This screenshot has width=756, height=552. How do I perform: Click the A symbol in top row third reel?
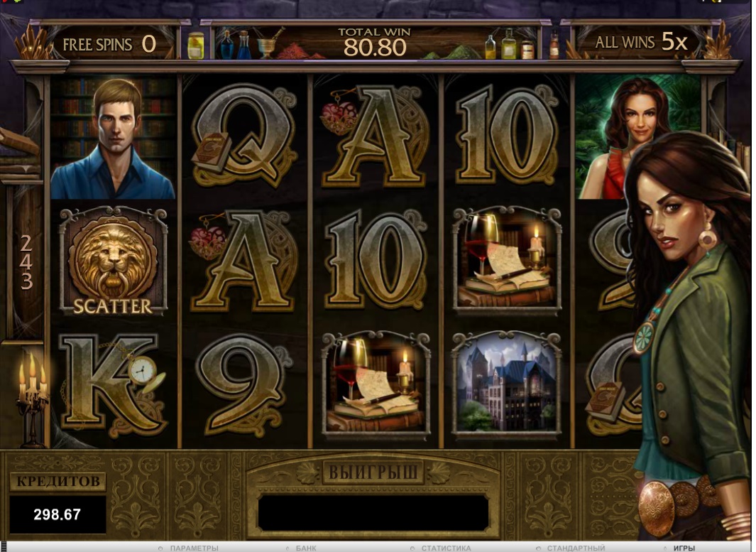[375, 136]
